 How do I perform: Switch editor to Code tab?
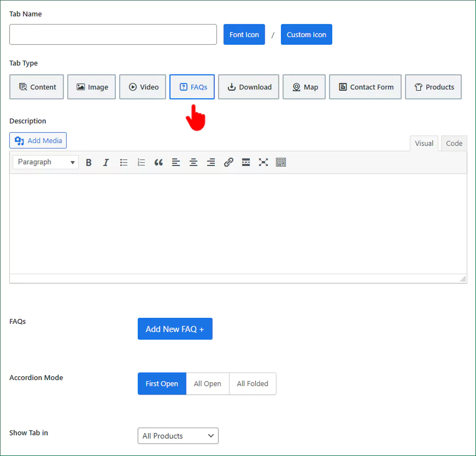tap(454, 144)
